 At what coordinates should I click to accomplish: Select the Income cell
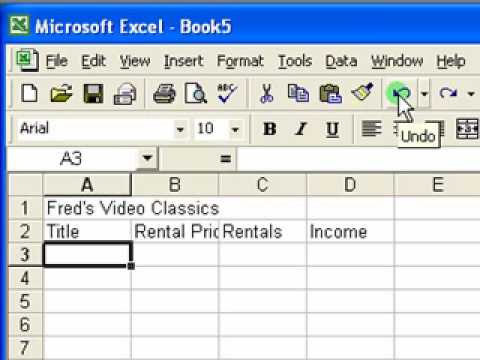point(350,231)
